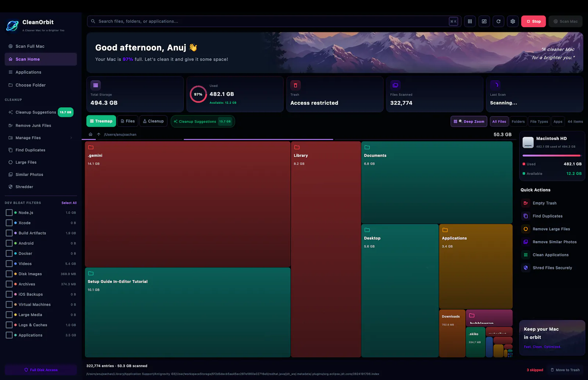588x380 pixels.
Task: Check the Archives filter checkbox
Action: pos(9,284)
